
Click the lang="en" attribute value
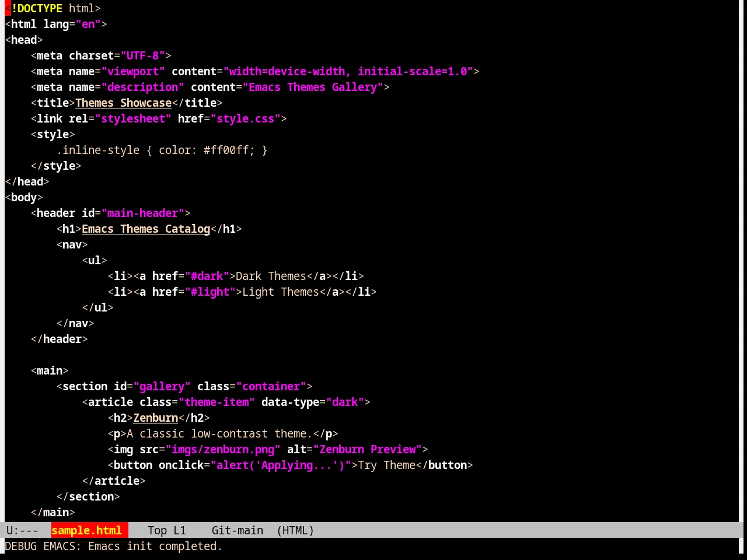tap(88, 24)
